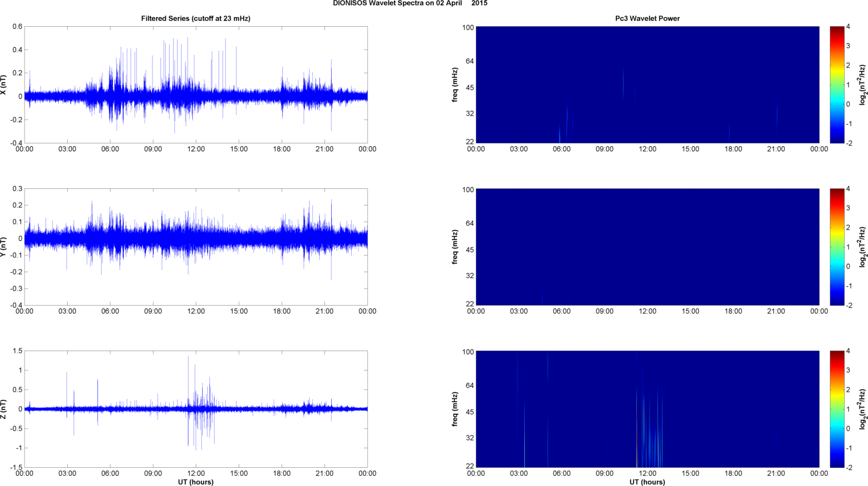Click the '4' tick on the top colorbar
Viewport: 868px width, 486px height.
point(848,27)
